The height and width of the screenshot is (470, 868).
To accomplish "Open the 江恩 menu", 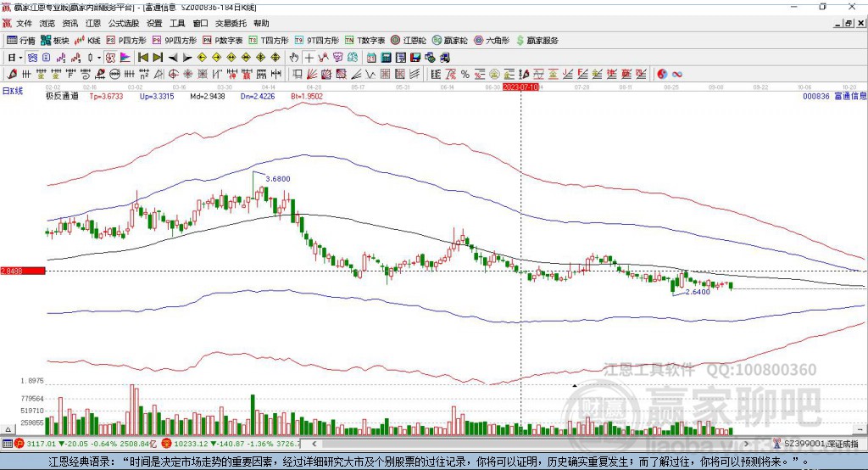I will (93, 23).
